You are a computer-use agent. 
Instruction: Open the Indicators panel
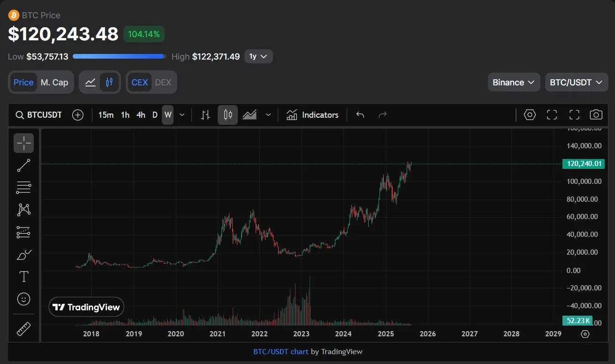point(312,115)
